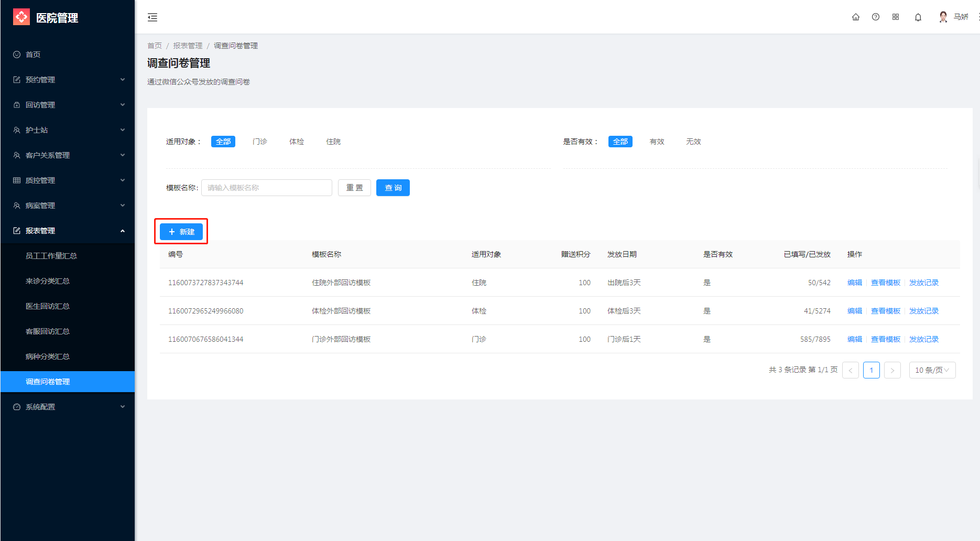The image size is (980, 541).
Task: Open the notification bell icon
Action: (918, 17)
